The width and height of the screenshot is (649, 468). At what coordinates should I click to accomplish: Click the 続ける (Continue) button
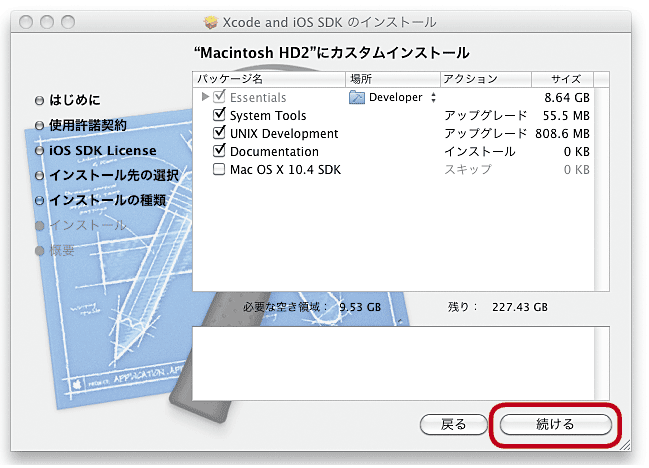pyautogui.click(x=555, y=425)
